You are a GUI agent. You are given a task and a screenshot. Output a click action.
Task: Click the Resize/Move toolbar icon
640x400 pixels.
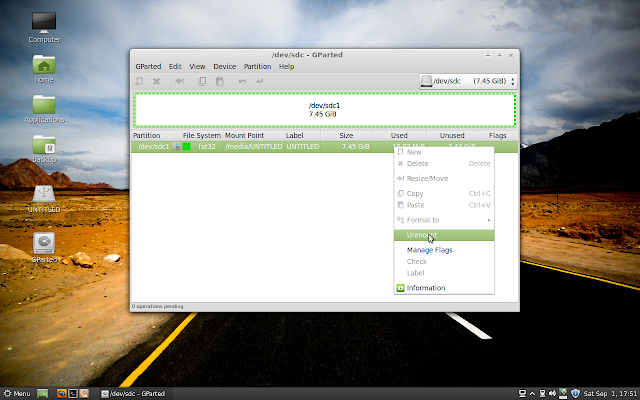point(179,81)
